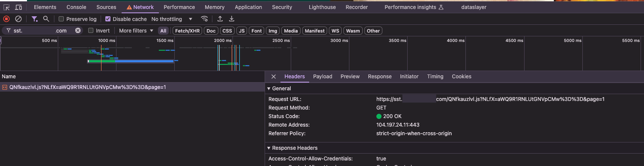The image size is (644, 166).
Task: Click the GET request method value
Action: point(381,108)
